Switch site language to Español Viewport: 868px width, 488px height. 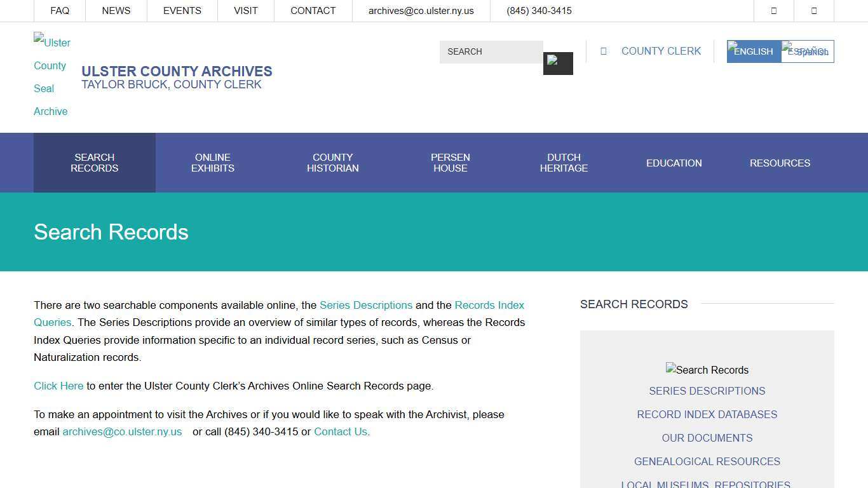[x=807, y=51]
